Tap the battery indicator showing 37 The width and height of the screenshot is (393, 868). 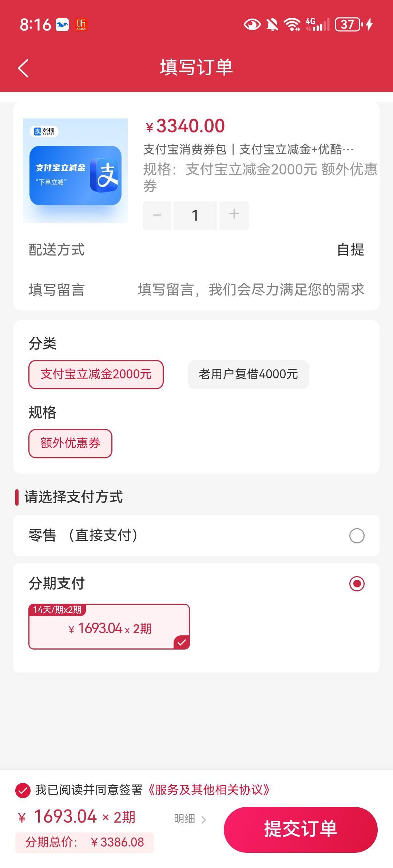coord(348,25)
